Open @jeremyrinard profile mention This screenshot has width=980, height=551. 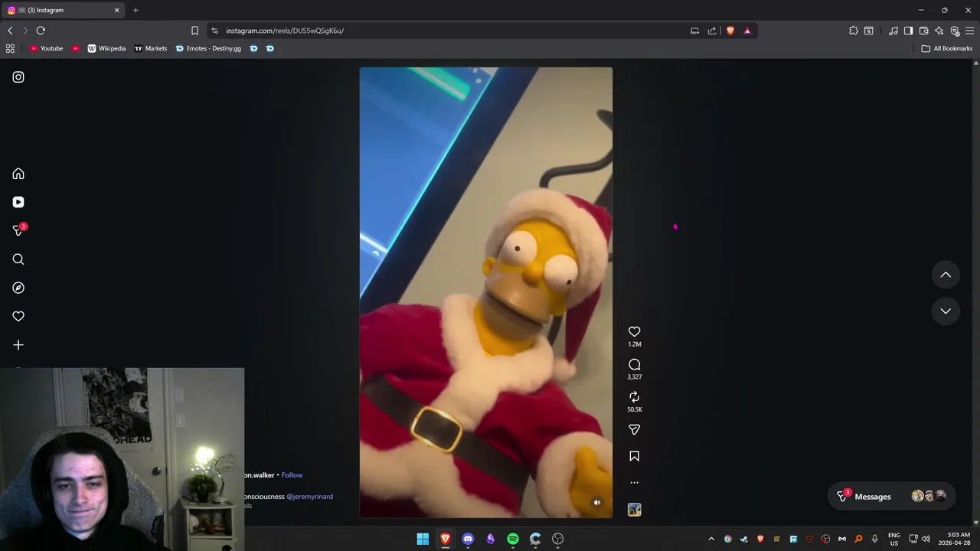coord(309,497)
